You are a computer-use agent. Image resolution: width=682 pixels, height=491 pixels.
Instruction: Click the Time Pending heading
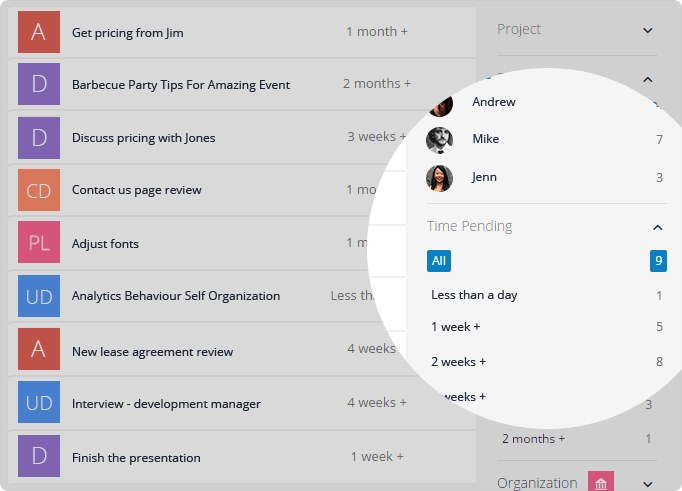click(469, 226)
